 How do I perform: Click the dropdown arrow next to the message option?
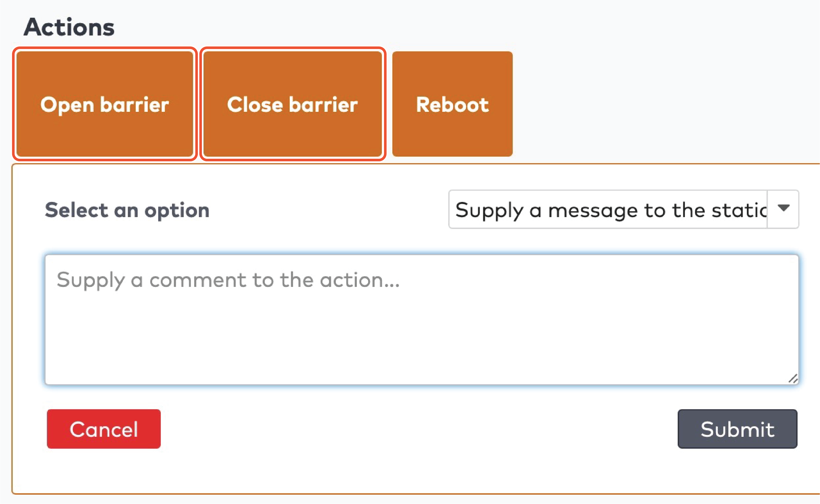click(783, 209)
